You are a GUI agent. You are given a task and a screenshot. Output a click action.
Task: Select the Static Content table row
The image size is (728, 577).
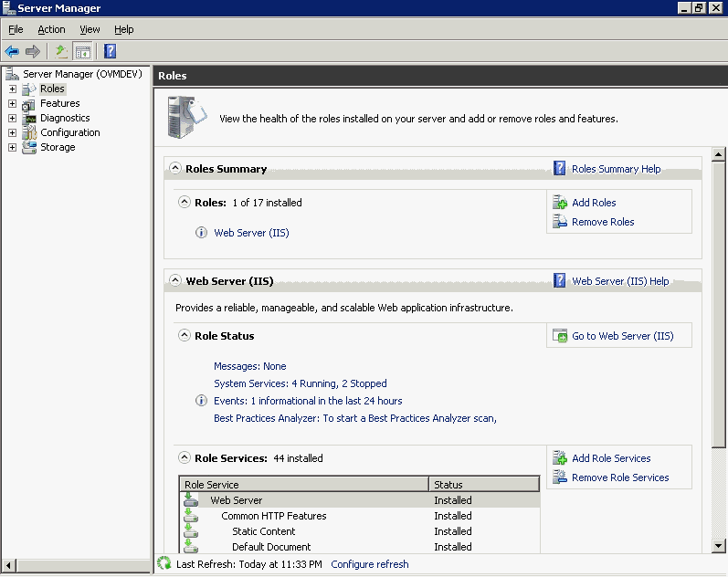[x=360, y=530]
